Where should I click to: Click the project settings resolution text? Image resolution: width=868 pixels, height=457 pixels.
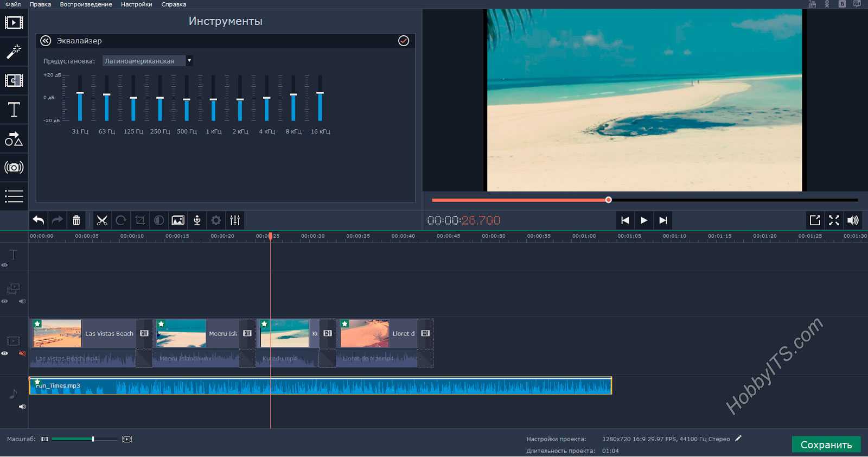[x=666, y=439]
